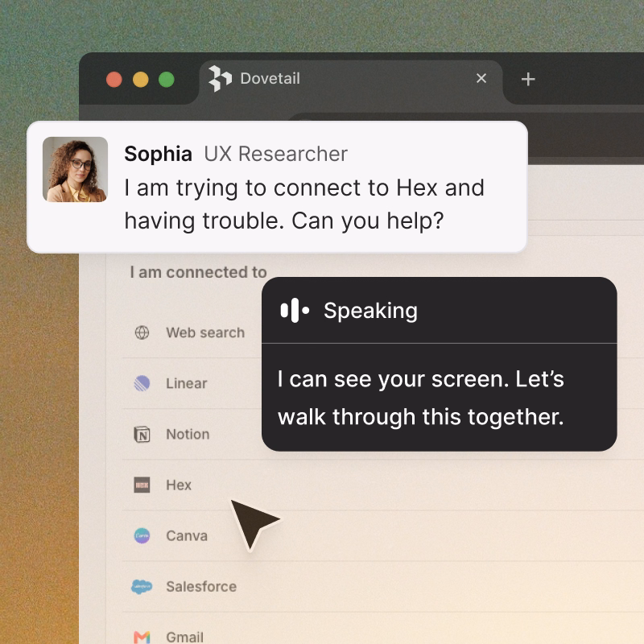Screen dimensions: 644x644
Task: Click the yellow minimize window button
Action: 140,79
